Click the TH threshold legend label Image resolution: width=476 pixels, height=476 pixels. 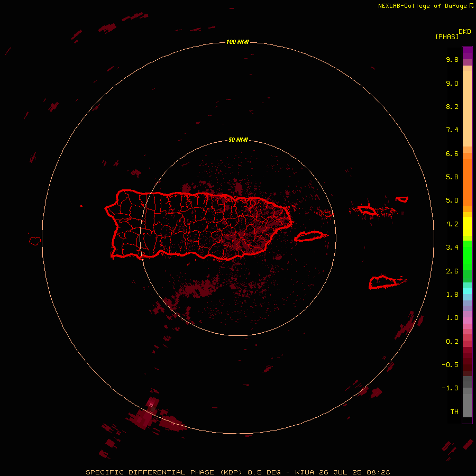454,411
